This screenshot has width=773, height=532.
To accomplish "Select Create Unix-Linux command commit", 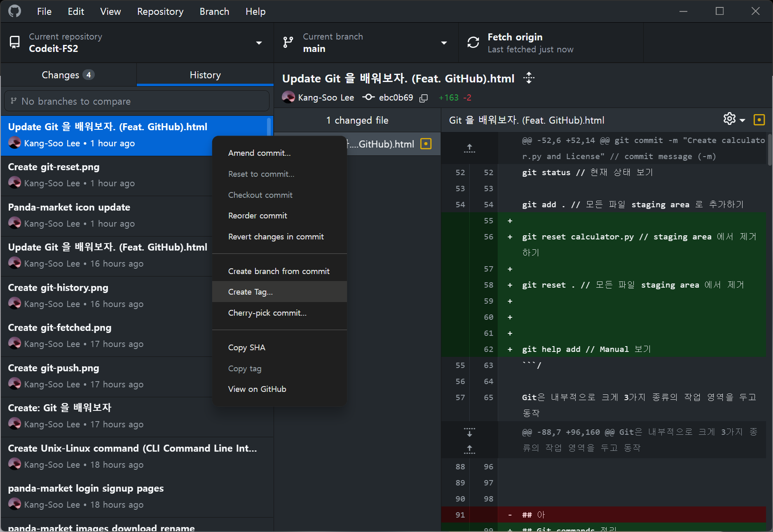I will tap(137, 457).
